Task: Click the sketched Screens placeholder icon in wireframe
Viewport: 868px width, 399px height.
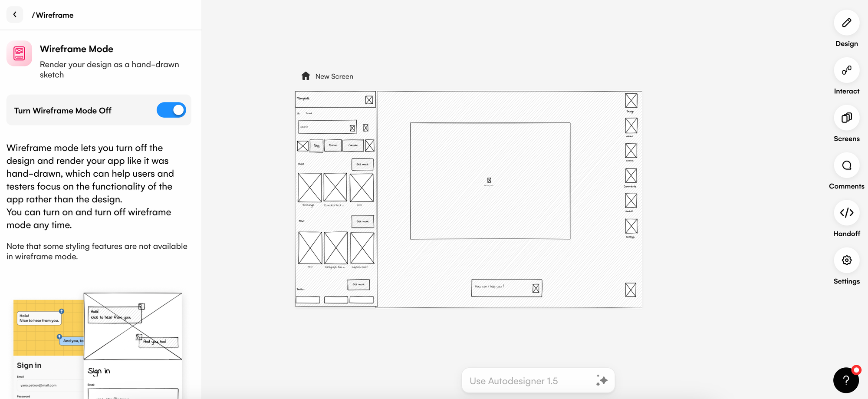Action: click(x=631, y=151)
